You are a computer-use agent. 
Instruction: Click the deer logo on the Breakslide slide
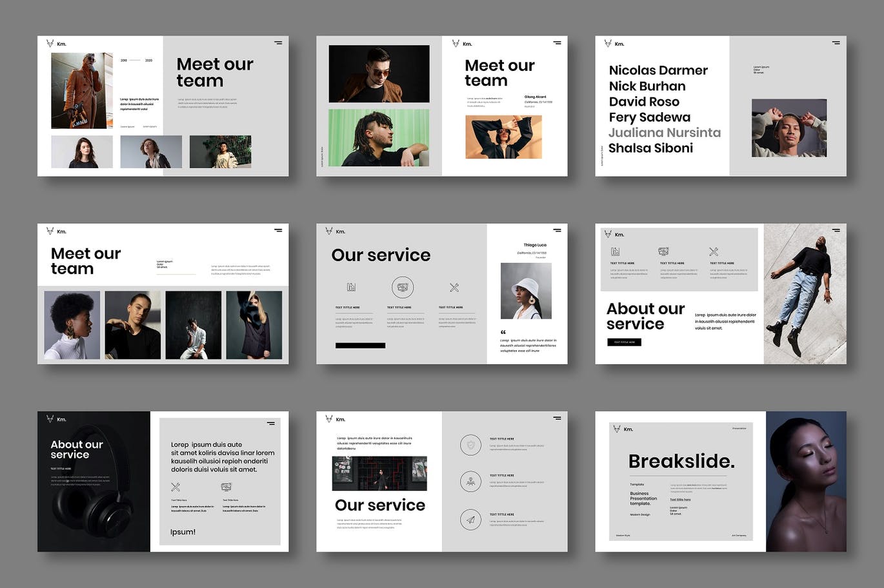[x=617, y=429]
